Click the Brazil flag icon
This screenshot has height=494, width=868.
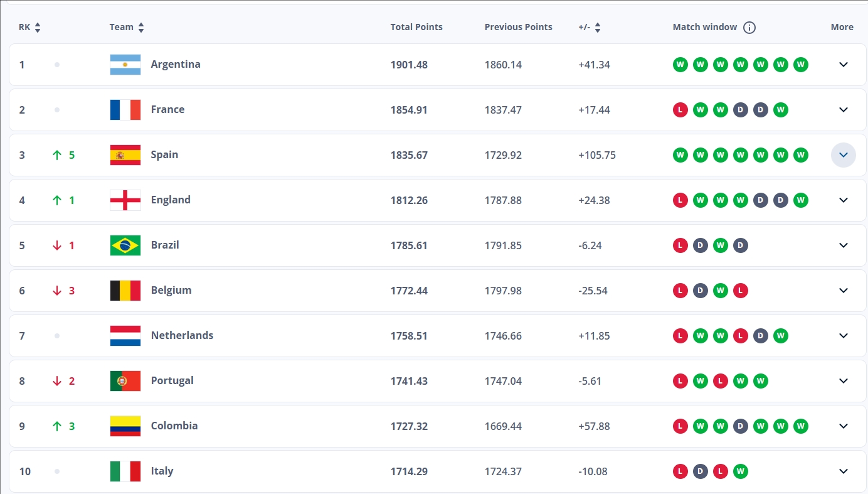125,245
